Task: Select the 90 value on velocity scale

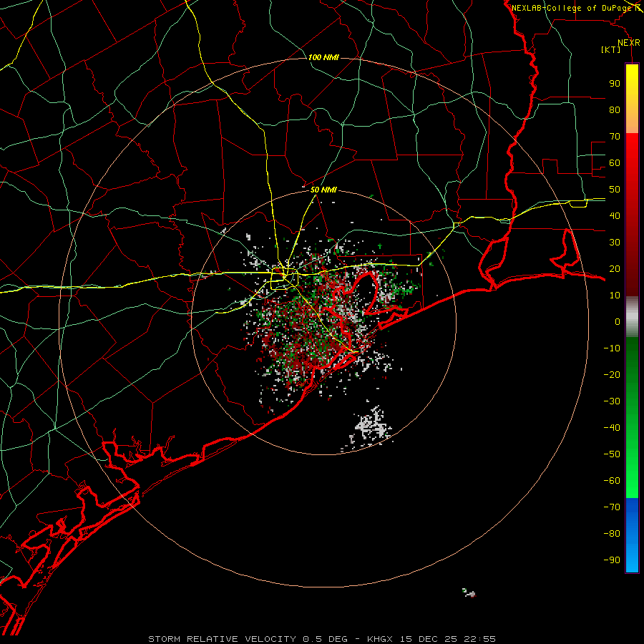Action: pyautogui.click(x=615, y=84)
